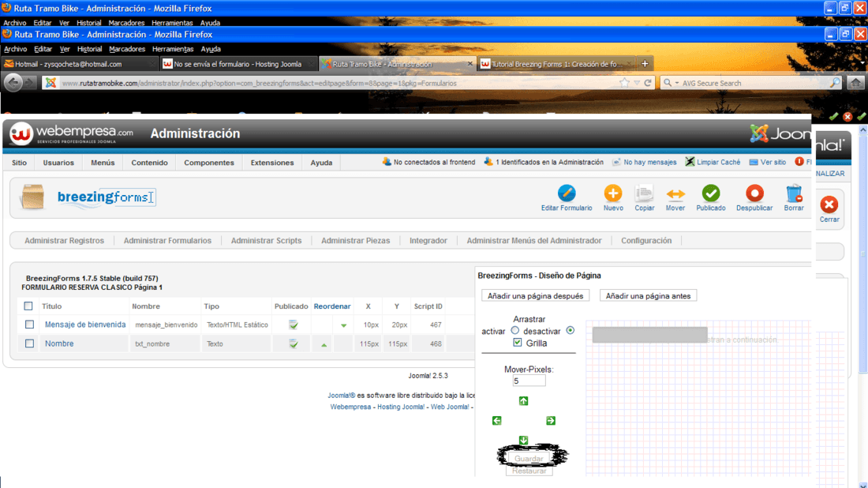Click Añadir una página después button
868x488 pixels.
[x=535, y=296]
